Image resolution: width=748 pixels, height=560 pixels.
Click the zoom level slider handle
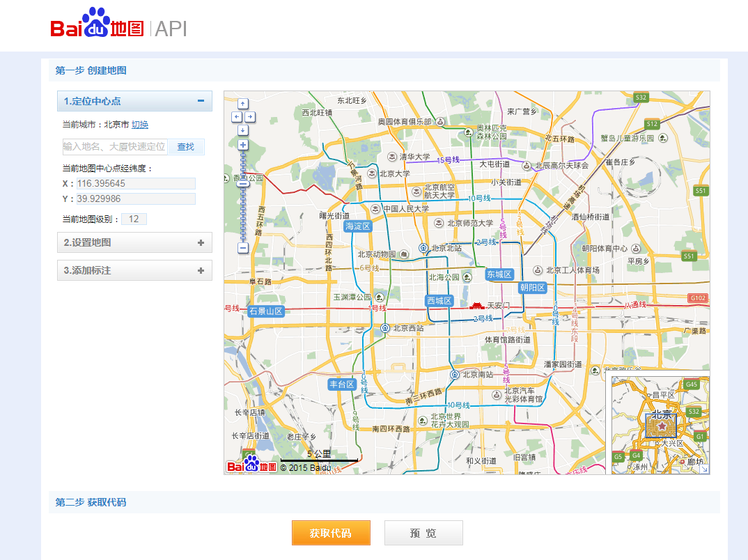pos(243,185)
